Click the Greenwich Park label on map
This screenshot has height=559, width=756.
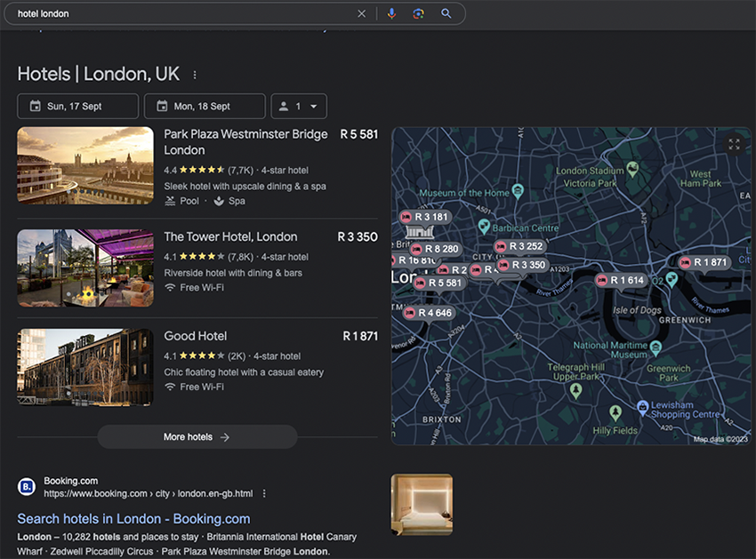668,373
